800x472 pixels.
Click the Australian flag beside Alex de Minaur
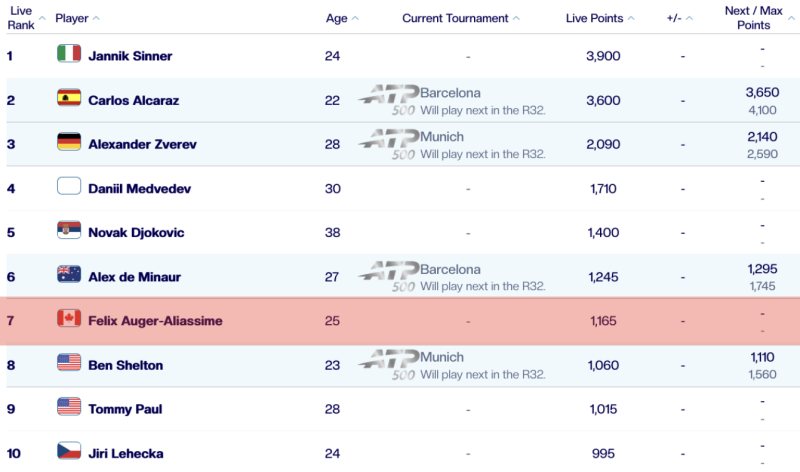click(x=69, y=275)
